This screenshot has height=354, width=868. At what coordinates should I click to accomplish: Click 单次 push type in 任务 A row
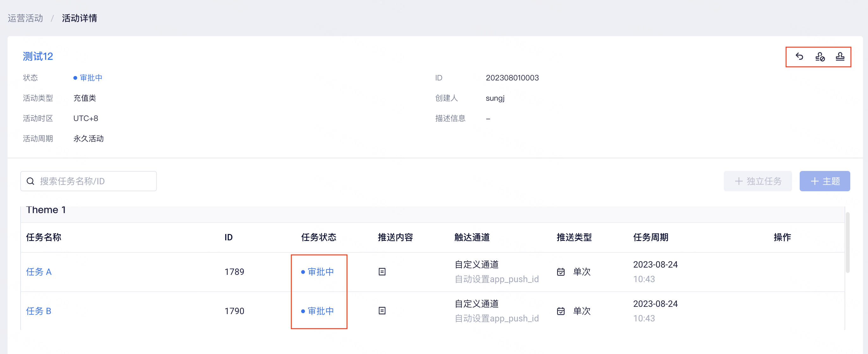click(x=582, y=272)
